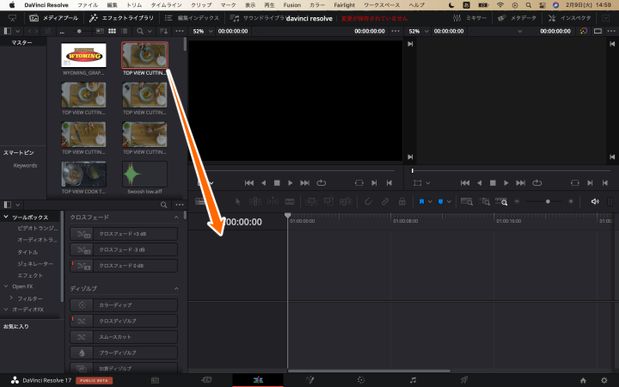Toggle position lock icon
Viewport: 619px width, 387px height.
point(402,202)
